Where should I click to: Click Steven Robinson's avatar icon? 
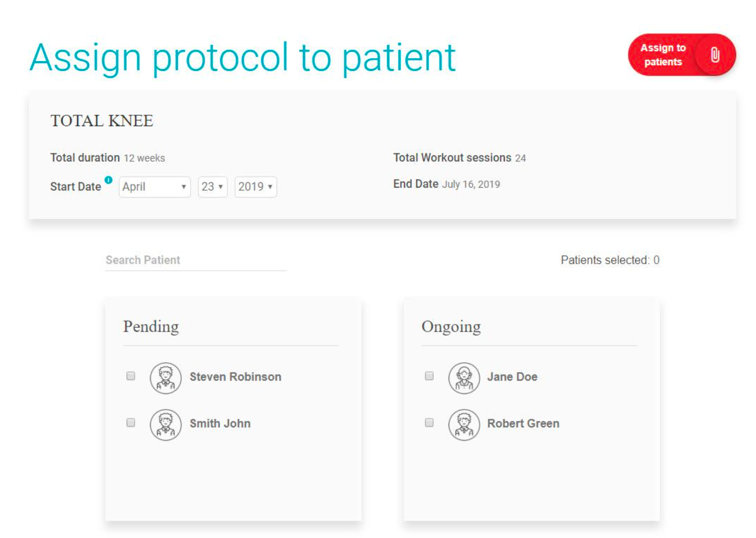[165, 378]
